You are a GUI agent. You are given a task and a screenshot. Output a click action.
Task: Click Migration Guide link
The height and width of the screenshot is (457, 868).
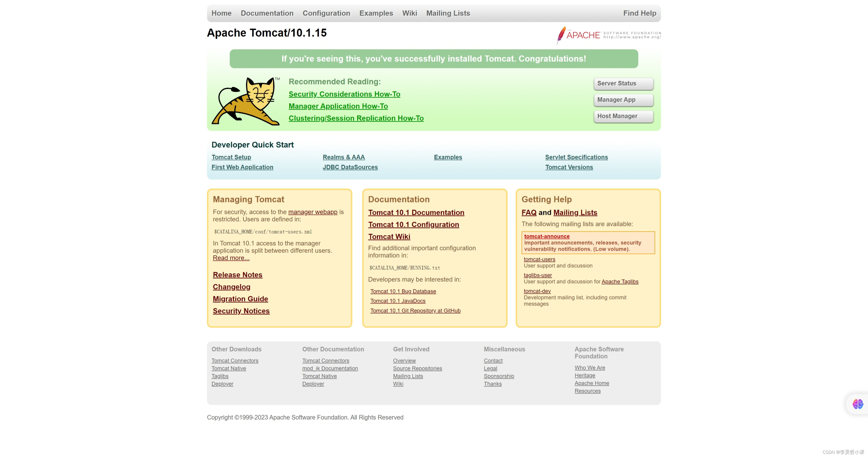tap(240, 299)
